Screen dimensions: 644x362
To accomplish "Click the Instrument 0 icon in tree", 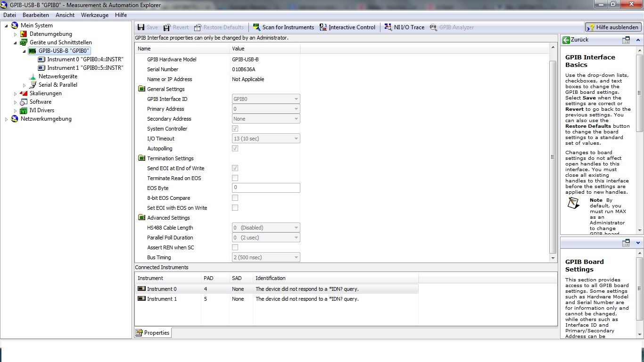I will pos(41,59).
